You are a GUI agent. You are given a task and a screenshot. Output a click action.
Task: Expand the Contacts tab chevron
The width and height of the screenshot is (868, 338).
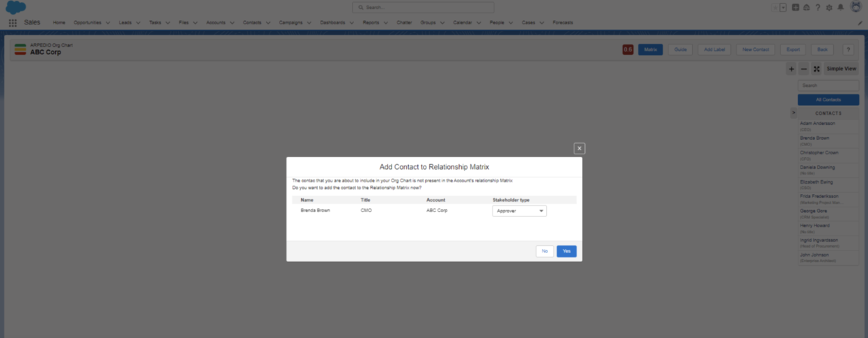click(268, 22)
